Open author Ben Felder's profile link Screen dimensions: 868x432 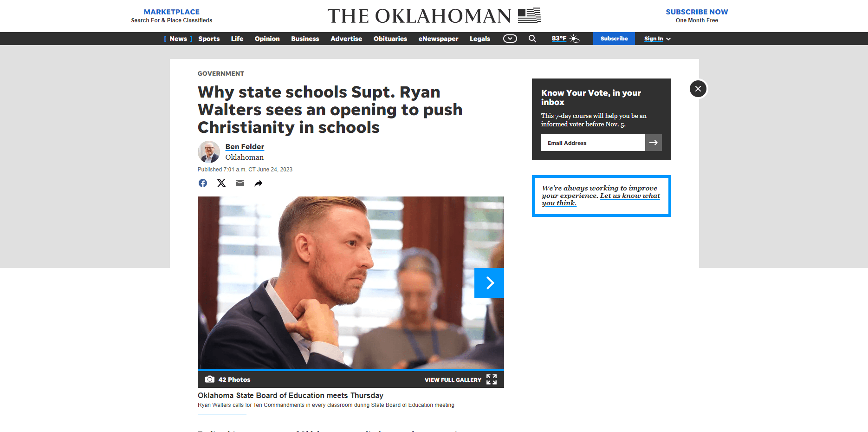click(x=245, y=147)
